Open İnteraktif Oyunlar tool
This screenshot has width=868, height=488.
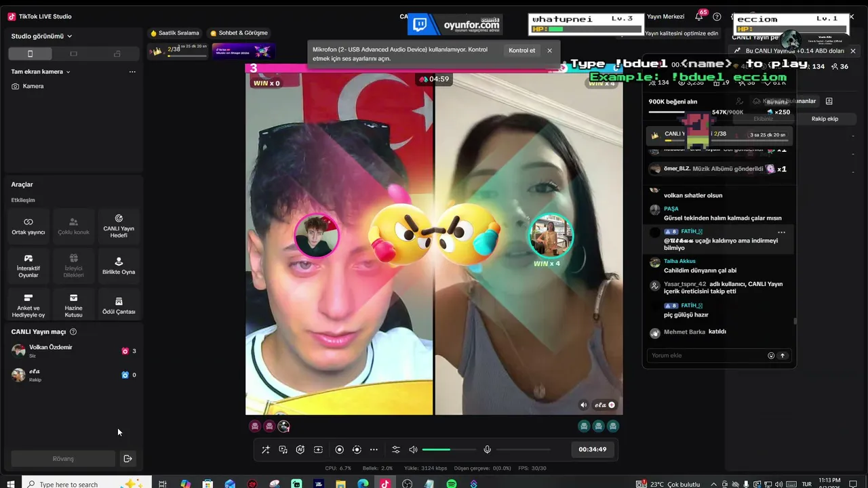[28, 266]
